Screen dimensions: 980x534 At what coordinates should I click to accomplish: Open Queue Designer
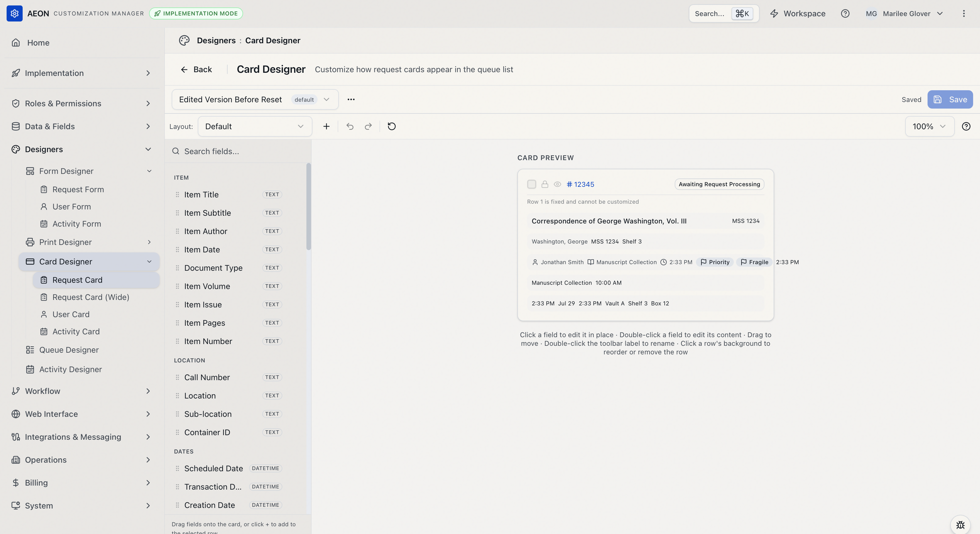coord(89,350)
